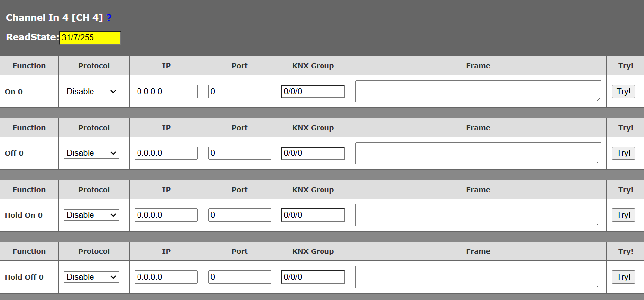Click the Hold On 0 Frame text area

tap(478, 215)
